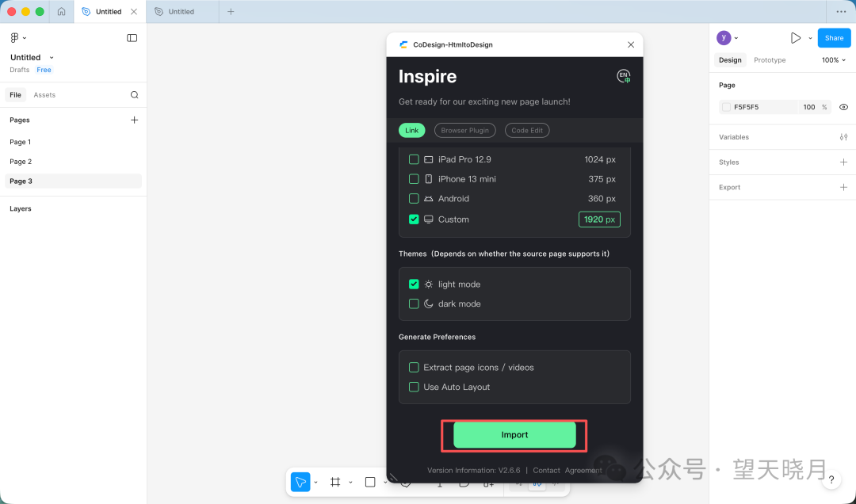Image resolution: width=856 pixels, height=504 pixels.
Task: Switch to the File tab
Action: pos(15,95)
